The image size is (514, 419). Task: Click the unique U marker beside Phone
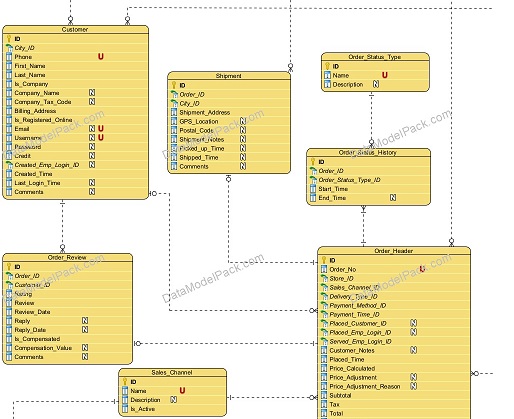101,57
